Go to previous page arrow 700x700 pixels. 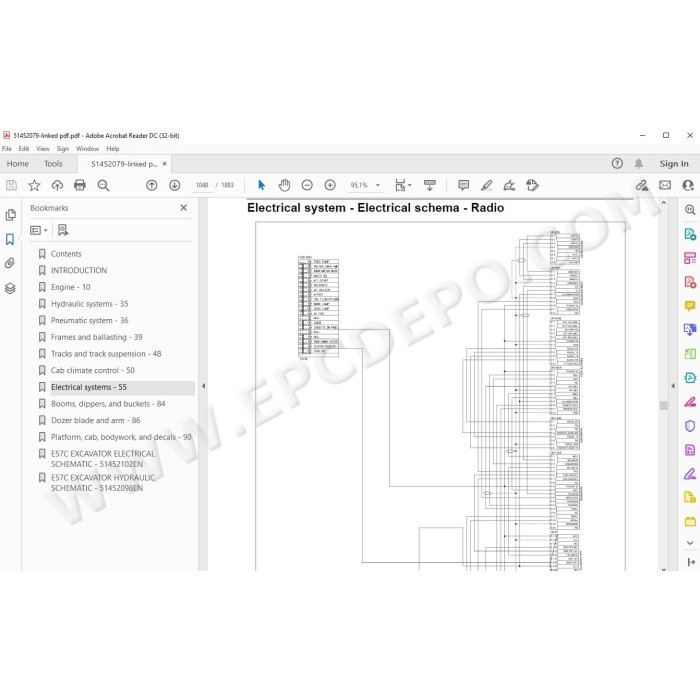pyautogui.click(x=152, y=185)
